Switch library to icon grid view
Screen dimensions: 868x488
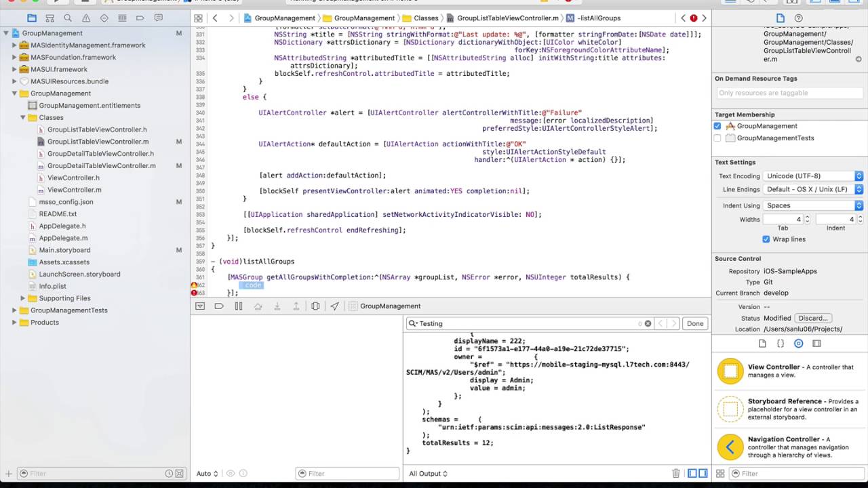[x=720, y=474]
